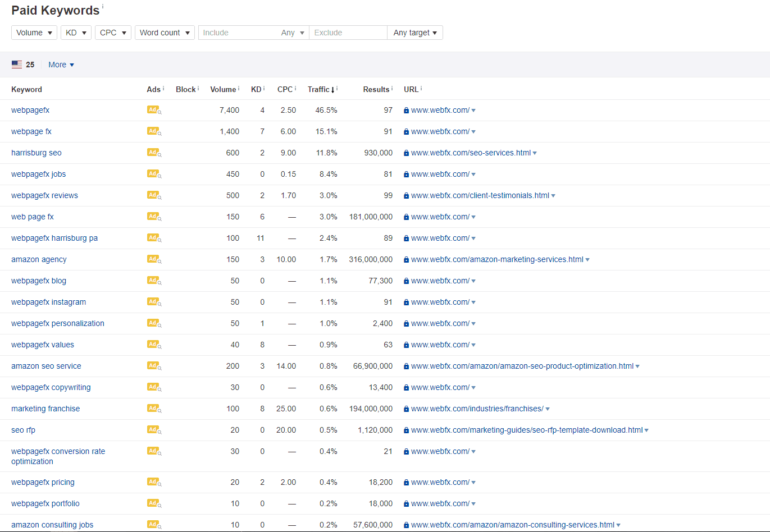Viewport: 770px width, 532px height.
Task: Click the US flag icon above the table
Action: click(16, 64)
